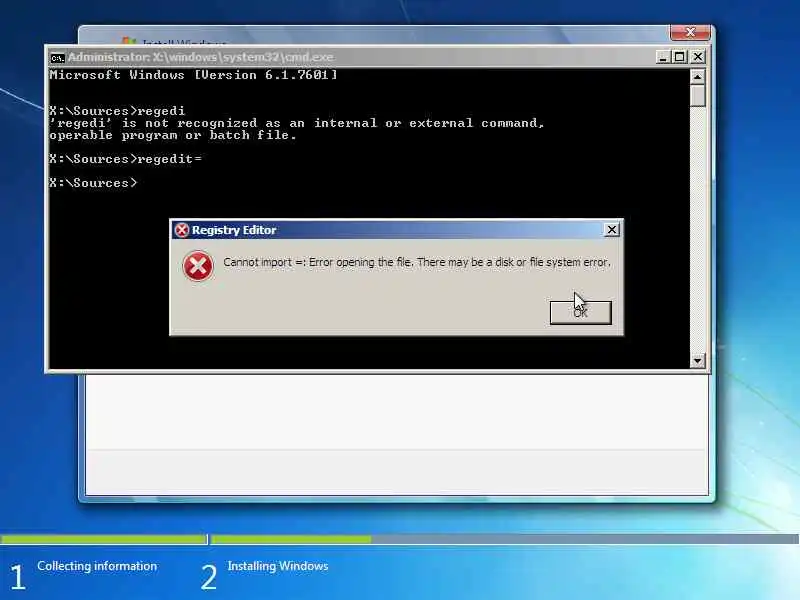800x600 pixels.
Task: Click the command prompt scrollbar up arrow
Action: (x=697, y=77)
